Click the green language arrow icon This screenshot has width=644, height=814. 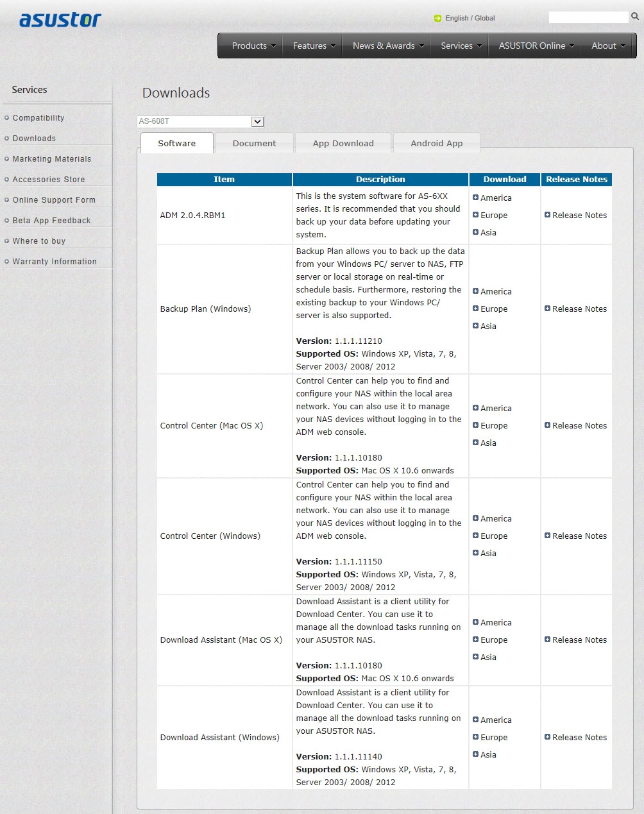point(437,18)
